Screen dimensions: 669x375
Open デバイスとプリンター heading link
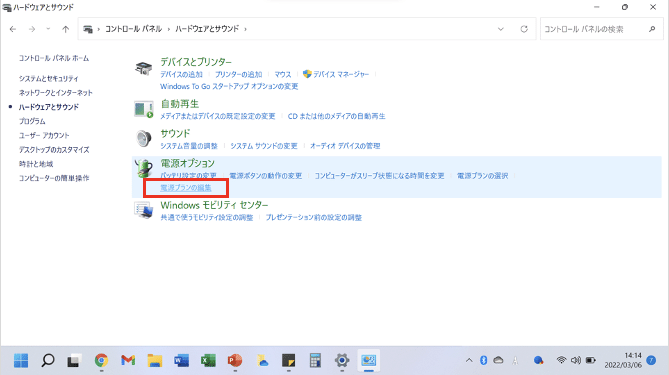tap(196, 62)
